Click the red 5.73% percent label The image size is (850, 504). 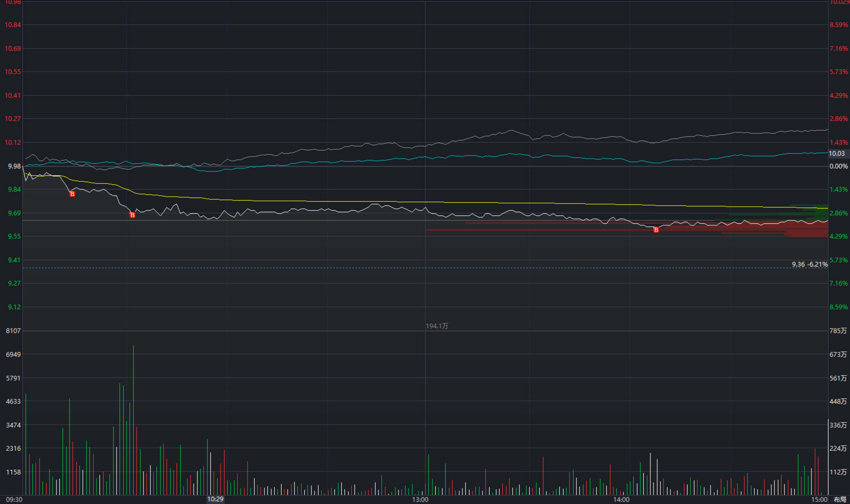click(839, 72)
